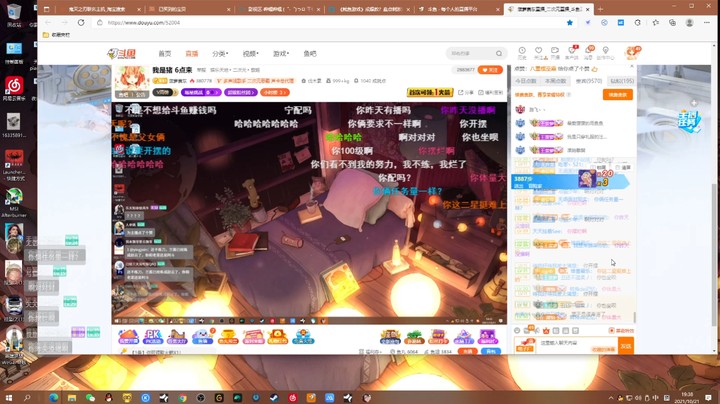Open the orange activity pill under title

(x=275, y=92)
